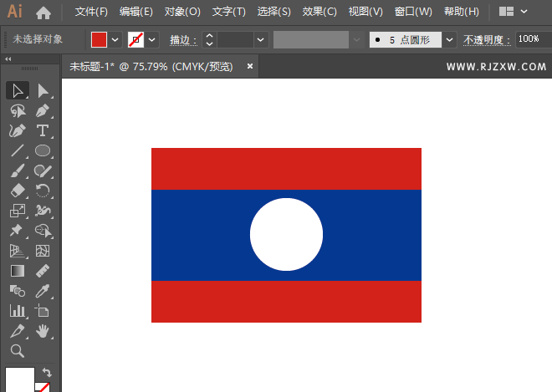Select the Type tool

tap(43, 130)
